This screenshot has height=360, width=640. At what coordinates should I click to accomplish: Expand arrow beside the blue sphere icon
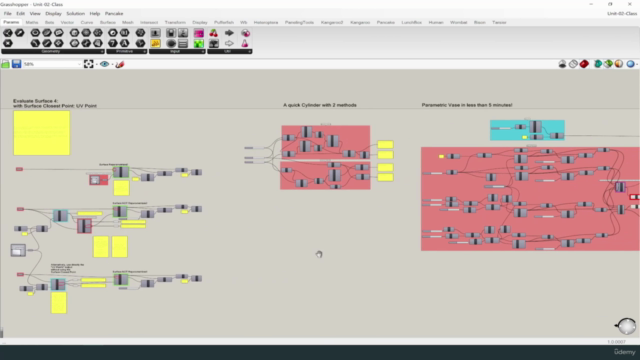[637, 64]
